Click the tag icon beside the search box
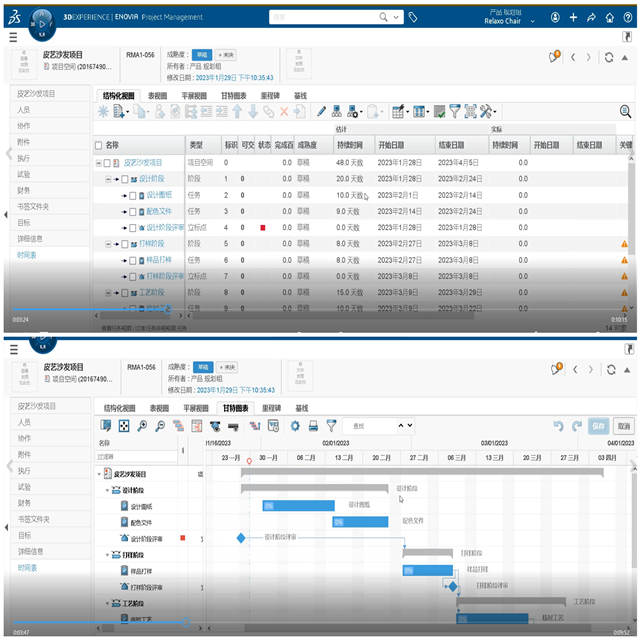This screenshot has height=640, width=640. click(413, 17)
